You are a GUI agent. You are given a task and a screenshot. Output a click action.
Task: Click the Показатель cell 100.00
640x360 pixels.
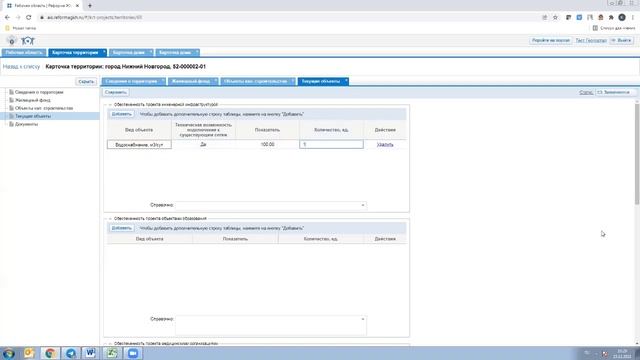point(267,144)
